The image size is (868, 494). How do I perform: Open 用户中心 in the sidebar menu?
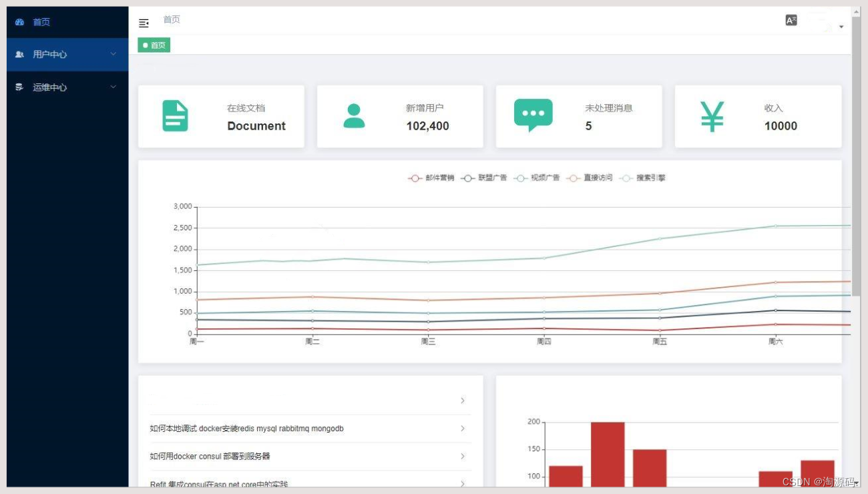pos(67,55)
